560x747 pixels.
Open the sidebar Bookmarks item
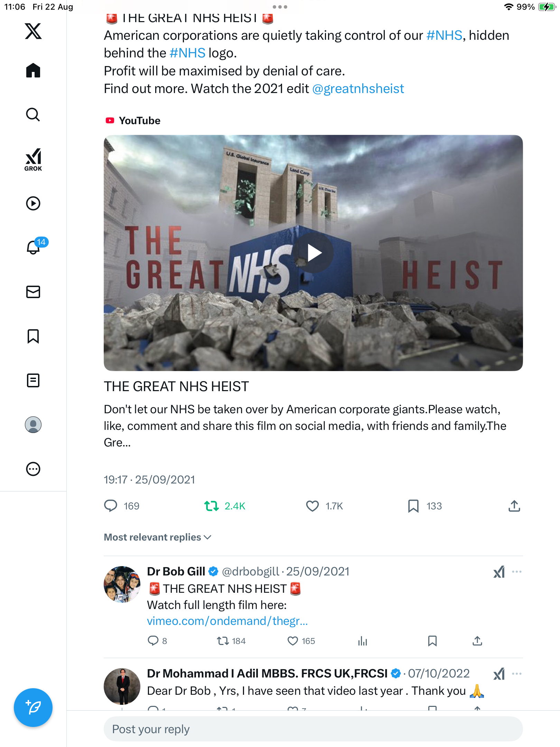(33, 336)
